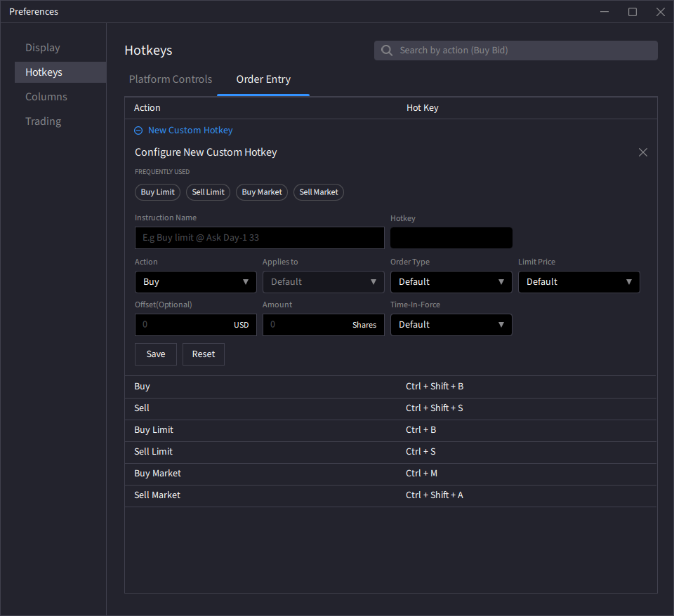
Task: Open the Trading settings section
Action: coord(43,121)
